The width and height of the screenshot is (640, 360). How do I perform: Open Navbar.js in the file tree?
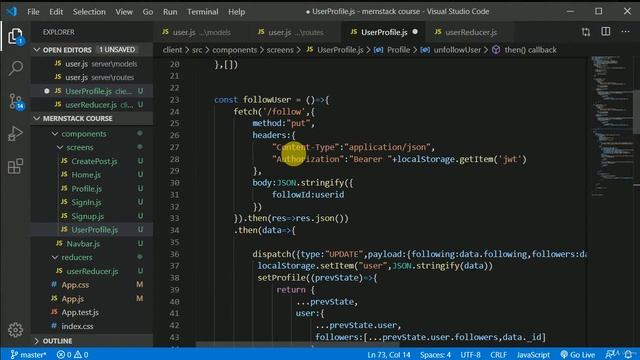point(83,244)
